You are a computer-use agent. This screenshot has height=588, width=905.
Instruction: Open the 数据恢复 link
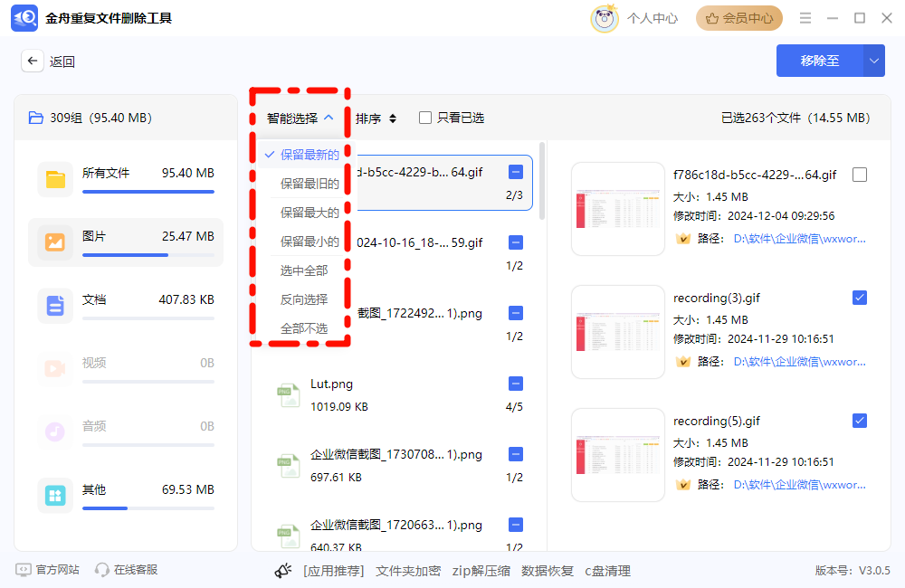point(548,572)
